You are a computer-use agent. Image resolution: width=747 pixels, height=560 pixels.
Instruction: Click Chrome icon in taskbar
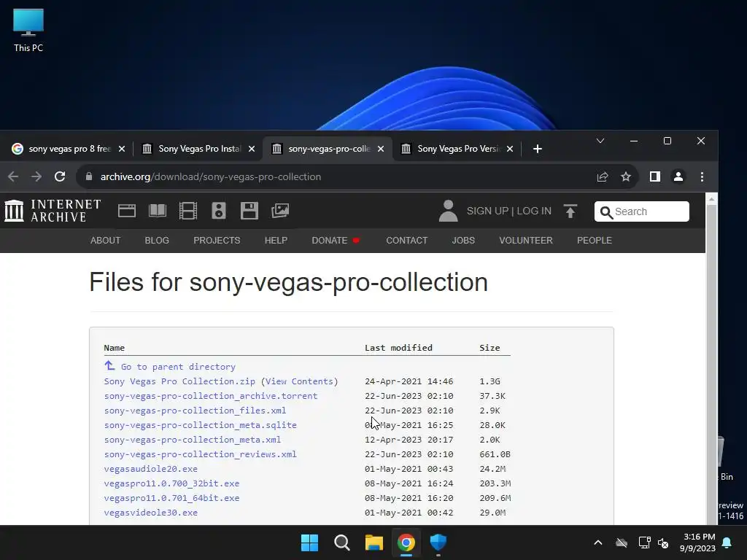[x=406, y=542]
